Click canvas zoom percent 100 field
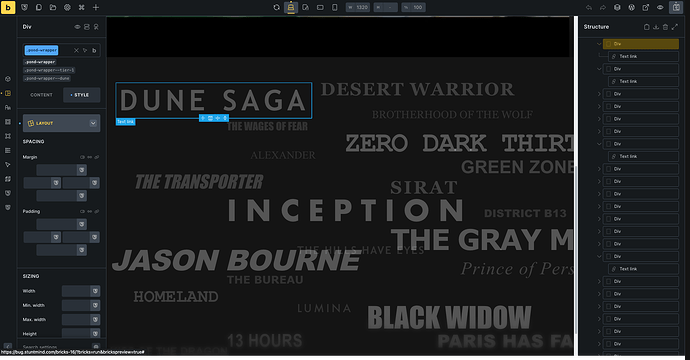690x360 pixels. tap(418, 7)
